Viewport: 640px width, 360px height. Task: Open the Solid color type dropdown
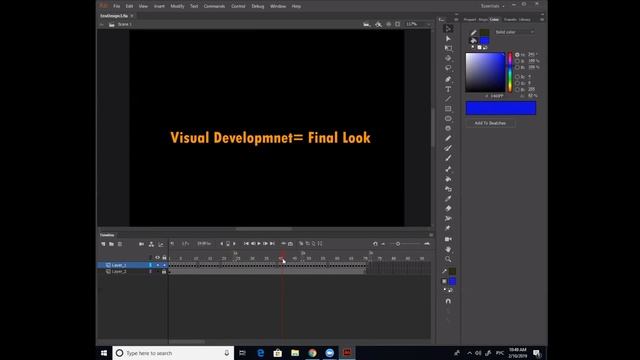point(514,32)
